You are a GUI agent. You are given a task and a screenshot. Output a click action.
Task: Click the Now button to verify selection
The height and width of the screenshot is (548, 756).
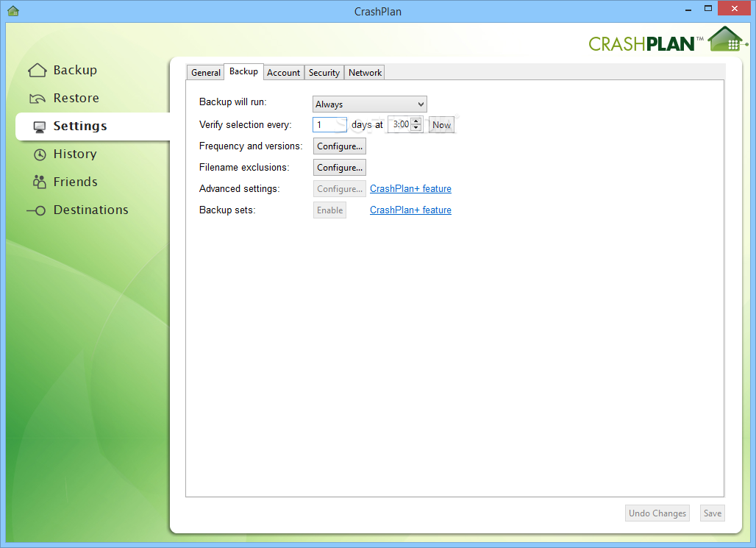click(441, 125)
